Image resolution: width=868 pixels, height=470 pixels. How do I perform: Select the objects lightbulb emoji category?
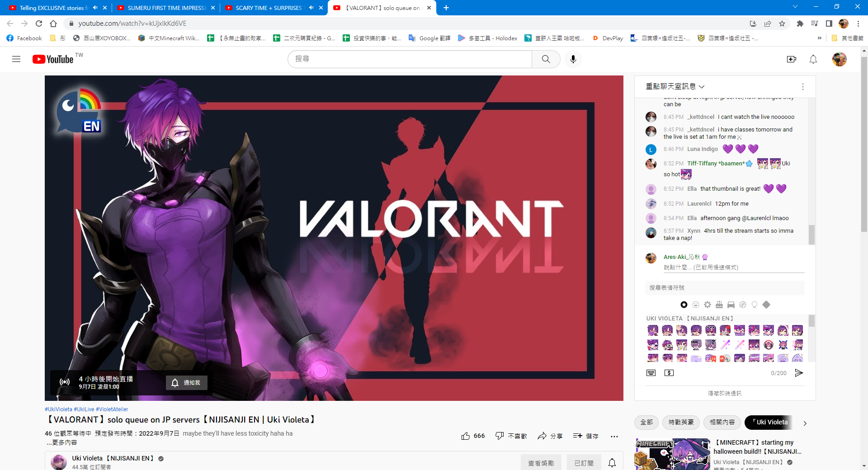pos(755,305)
